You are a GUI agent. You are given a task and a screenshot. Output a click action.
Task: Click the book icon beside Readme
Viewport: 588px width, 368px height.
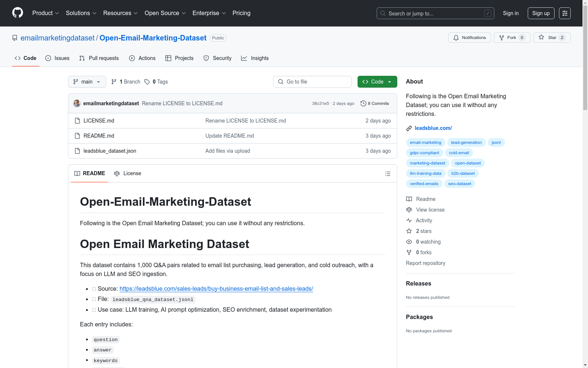[409, 199]
